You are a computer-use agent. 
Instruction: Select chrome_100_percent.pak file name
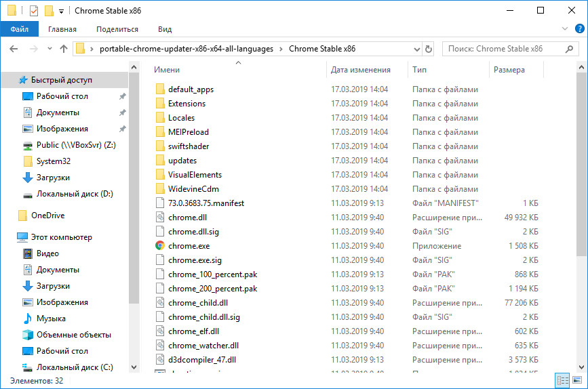[213, 274]
